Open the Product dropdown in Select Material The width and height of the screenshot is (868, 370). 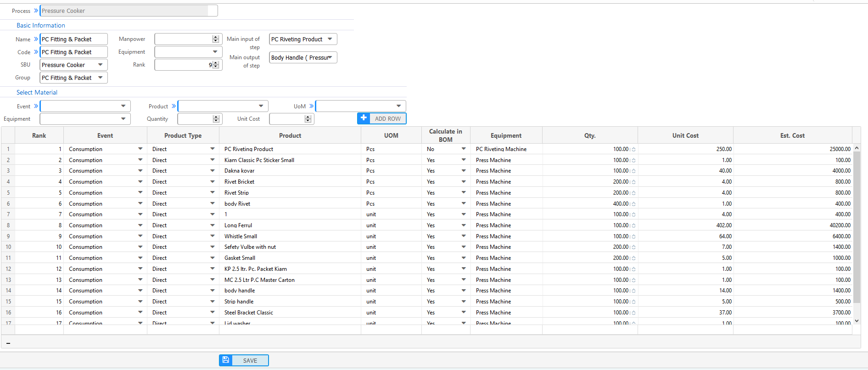[261, 106]
